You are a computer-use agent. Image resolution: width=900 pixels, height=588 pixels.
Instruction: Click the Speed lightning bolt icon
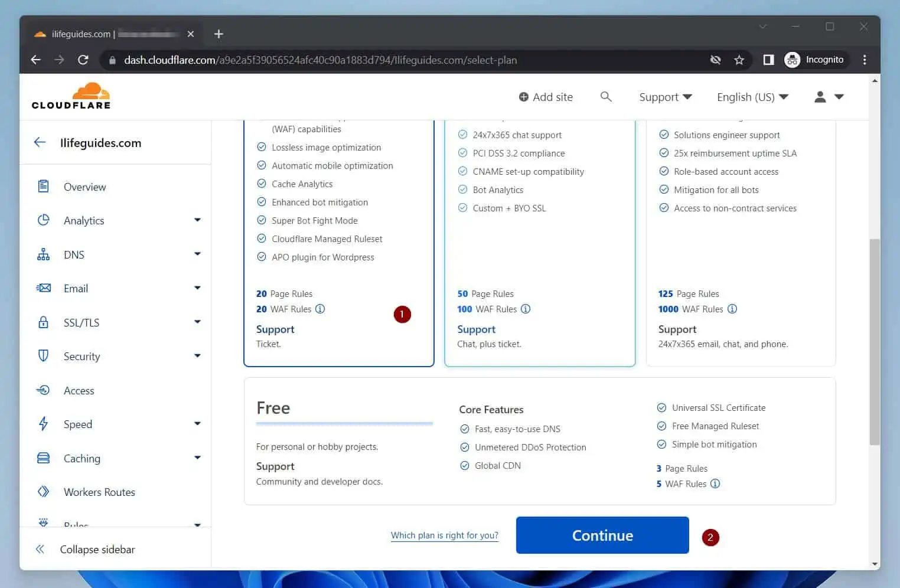43,424
